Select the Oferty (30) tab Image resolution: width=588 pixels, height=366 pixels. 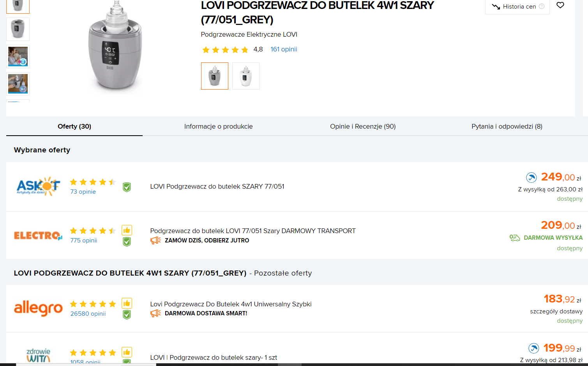pos(74,126)
